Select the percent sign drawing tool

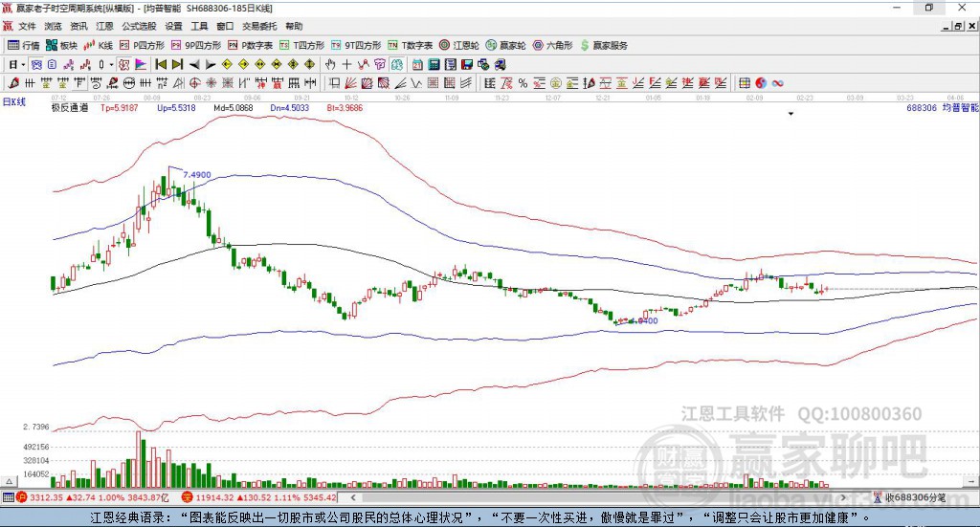point(523,83)
